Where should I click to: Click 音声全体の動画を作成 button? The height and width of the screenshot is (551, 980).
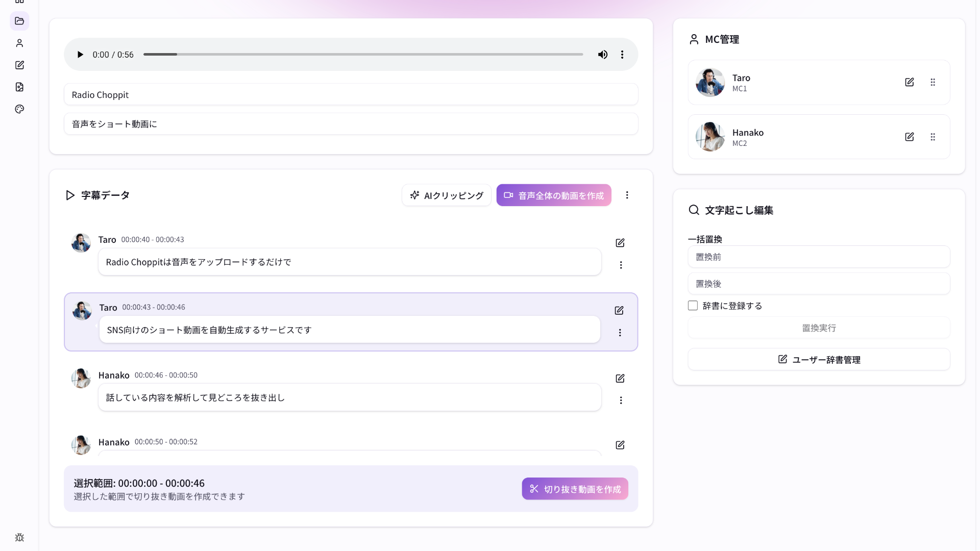pos(554,195)
